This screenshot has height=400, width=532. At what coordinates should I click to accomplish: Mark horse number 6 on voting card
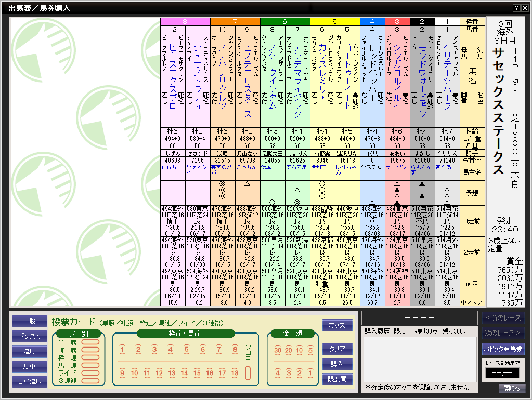coord(202,350)
